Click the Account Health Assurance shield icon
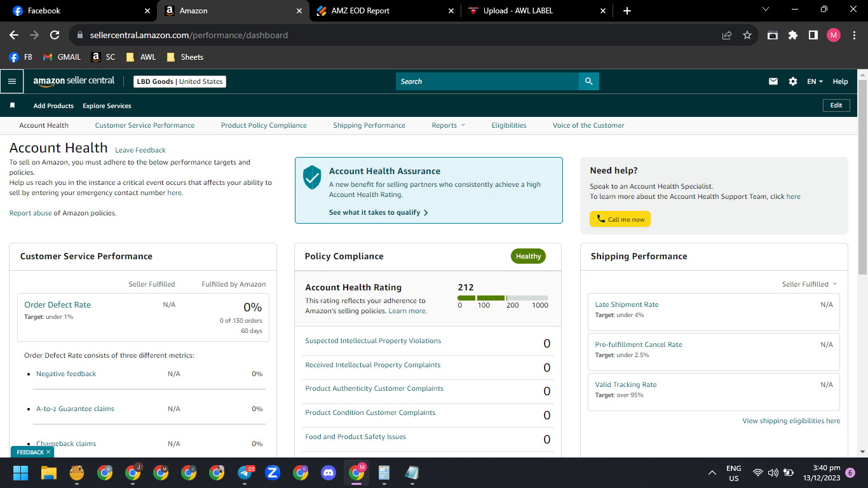 click(312, 177)
